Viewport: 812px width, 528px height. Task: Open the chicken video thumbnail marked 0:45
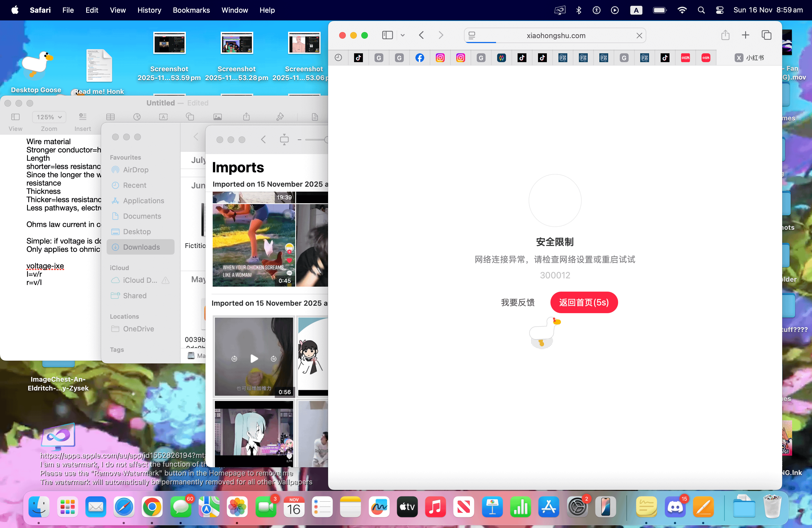[254, 245]
